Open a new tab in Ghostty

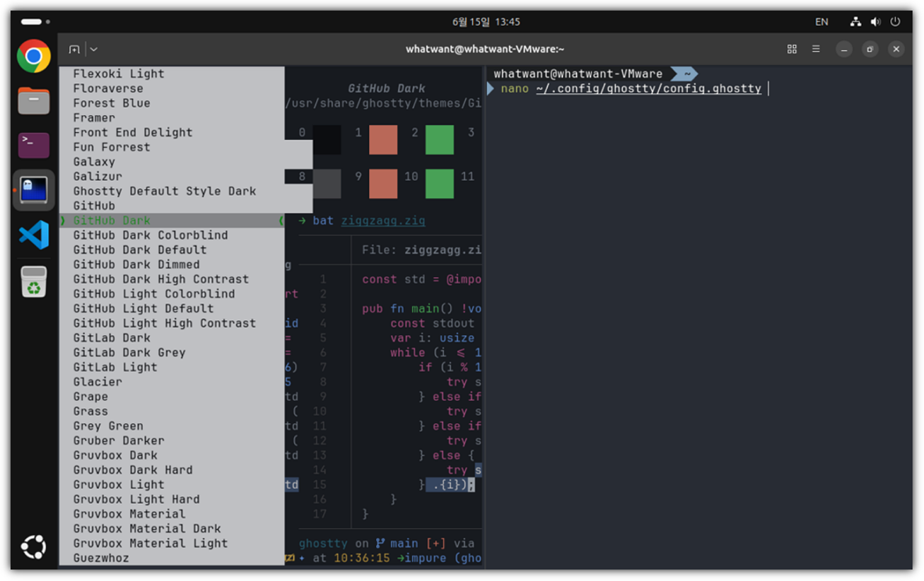coord(74,49)
